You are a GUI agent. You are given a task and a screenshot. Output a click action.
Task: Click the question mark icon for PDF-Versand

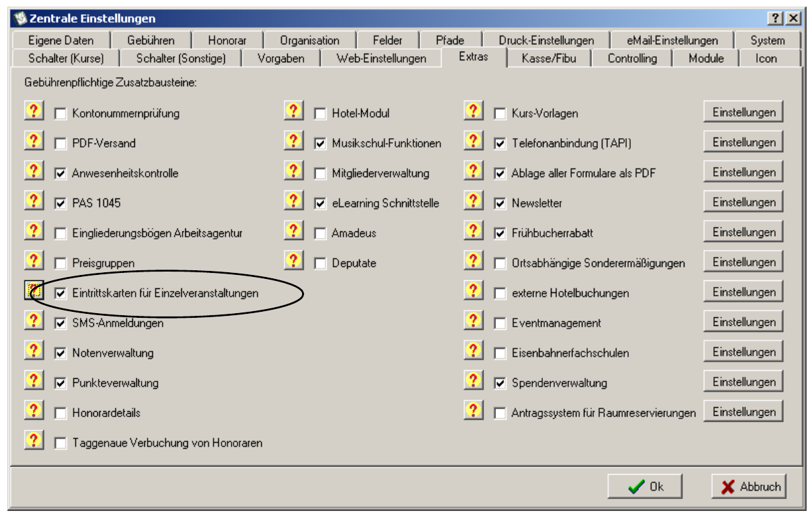tap(34, 141)
